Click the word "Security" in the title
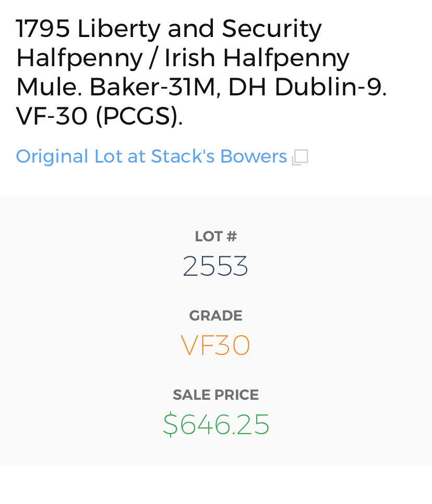 [272, 29]
